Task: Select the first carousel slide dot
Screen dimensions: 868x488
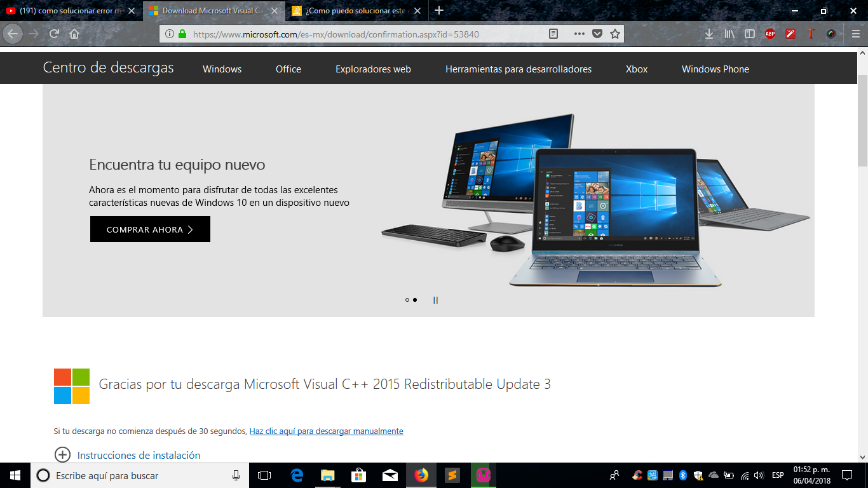Action: click(407, 300)
